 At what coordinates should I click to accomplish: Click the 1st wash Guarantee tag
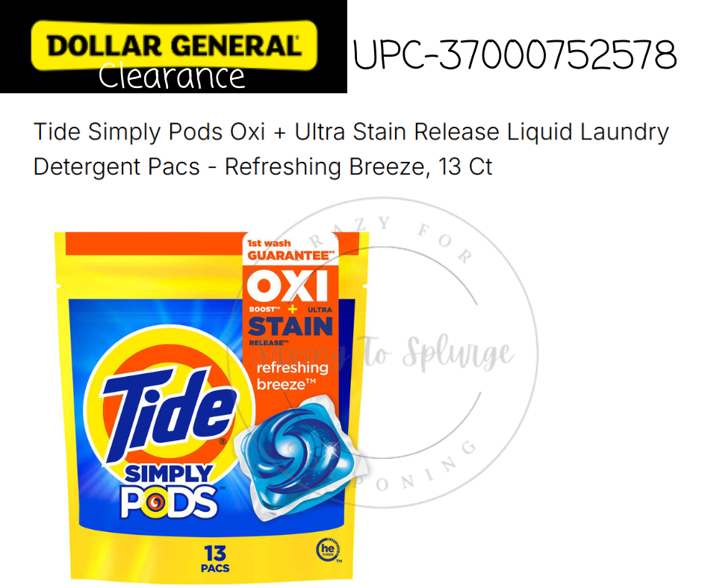pyautogui.click(x=291, y=249)
